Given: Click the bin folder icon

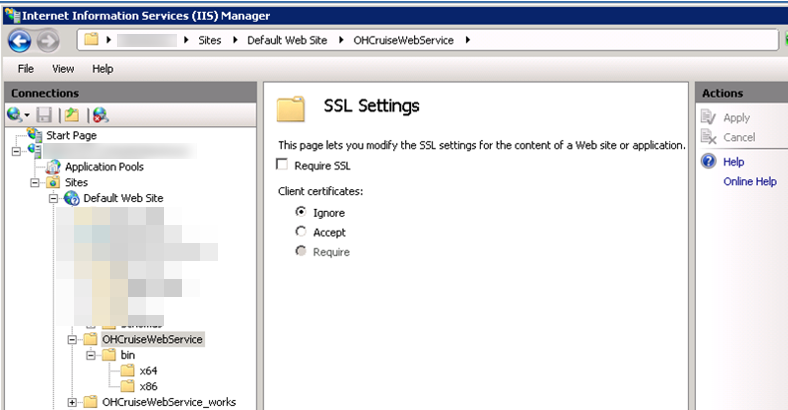Looking at the screenshot, I should [x=109, y=355].
